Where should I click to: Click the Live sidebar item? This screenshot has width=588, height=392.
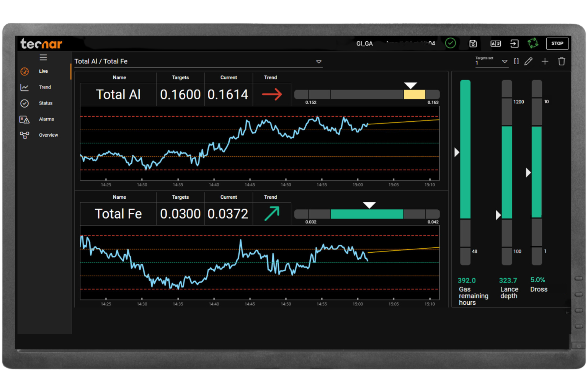(x=43, y=71)
